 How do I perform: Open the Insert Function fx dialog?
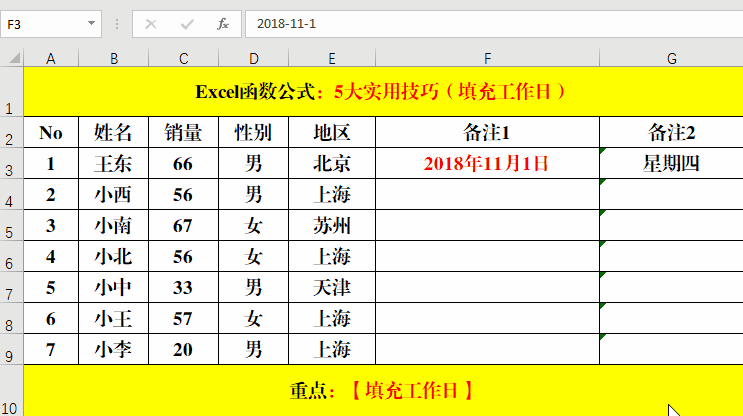point(223,24)
